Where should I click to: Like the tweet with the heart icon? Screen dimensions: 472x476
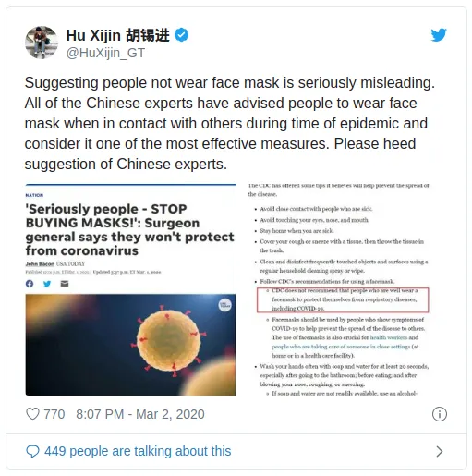pos(32,414)
